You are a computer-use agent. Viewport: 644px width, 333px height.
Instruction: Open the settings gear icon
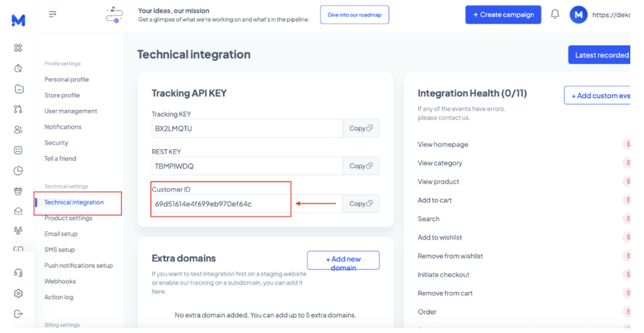click(18, 293)
